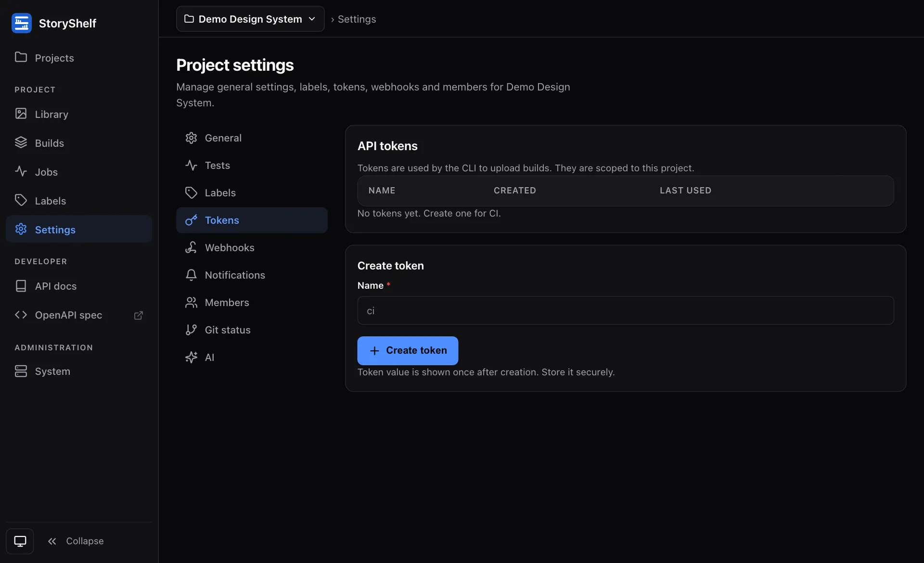
Task: Open the Labels settings tab
Action: click(252, 193)
